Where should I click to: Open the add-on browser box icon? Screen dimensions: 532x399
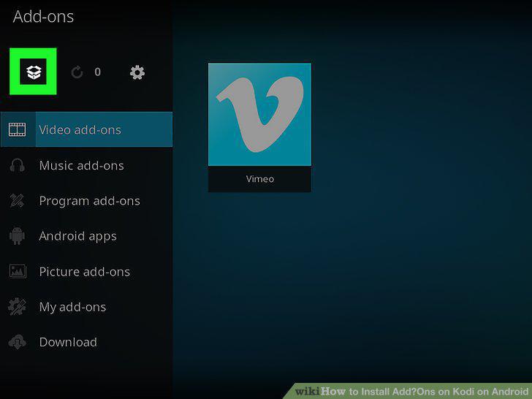coord(34,72)
